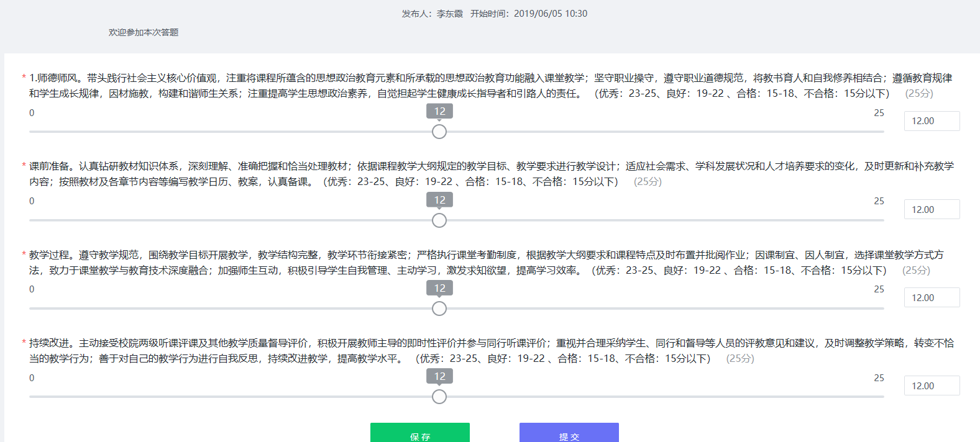Viewport: 980px width, 442px height.
Task: Click the maximum label 25 of 教学过程 slider
Action: pos(879,289)
